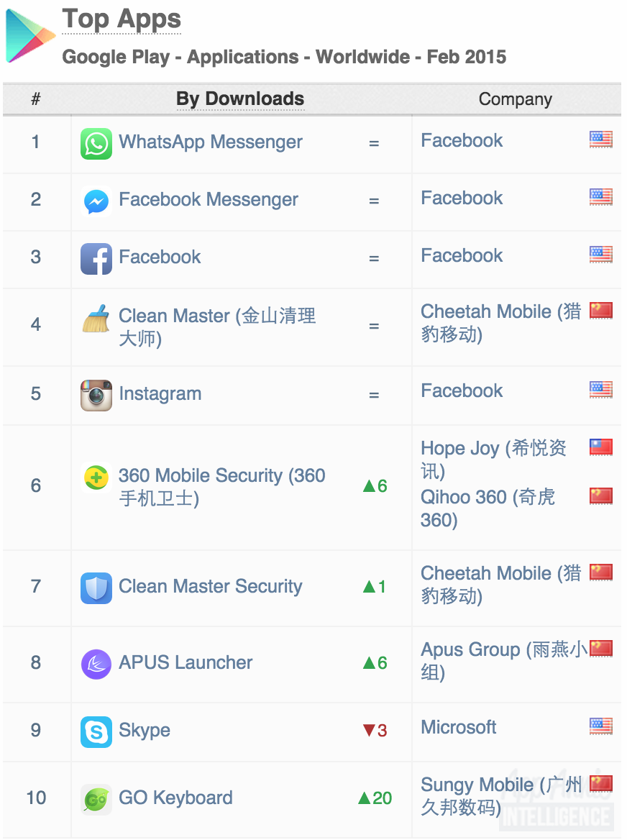Image resolution: width=627 pixels, height=840 pixels.
Task: Click the 360 Mobile Security icon
Action: tap(96, 478)
